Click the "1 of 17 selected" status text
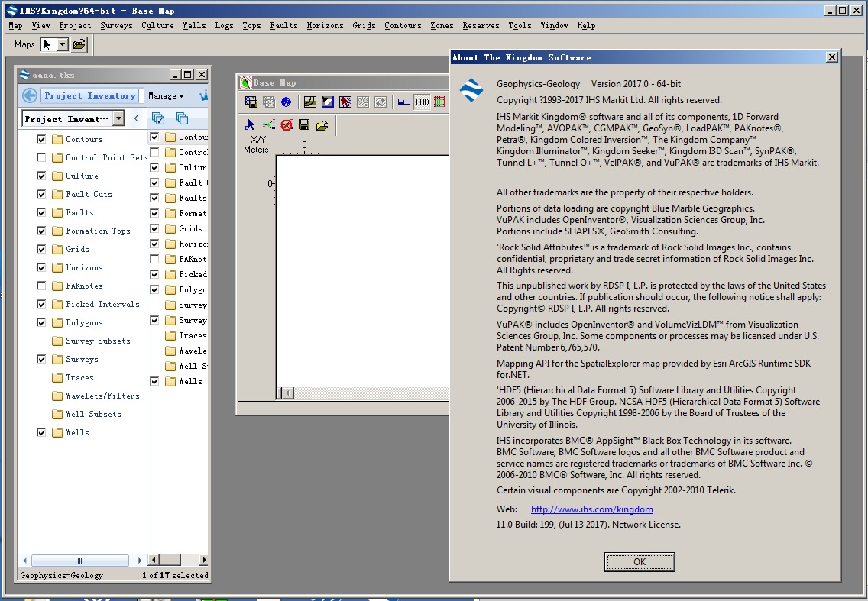The image size is (868, 601). pos(175,575)
